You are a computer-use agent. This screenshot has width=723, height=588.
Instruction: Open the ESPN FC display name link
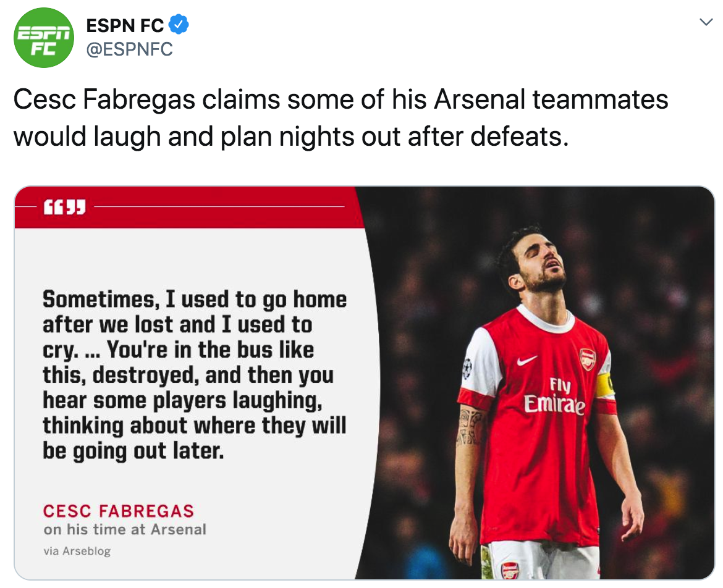point(125,25)
